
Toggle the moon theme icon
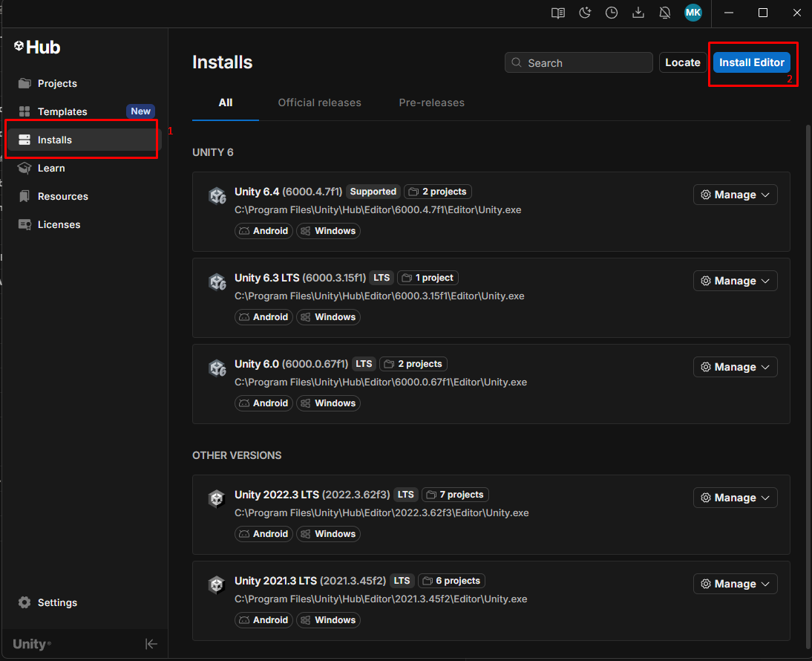coord(585,13)
